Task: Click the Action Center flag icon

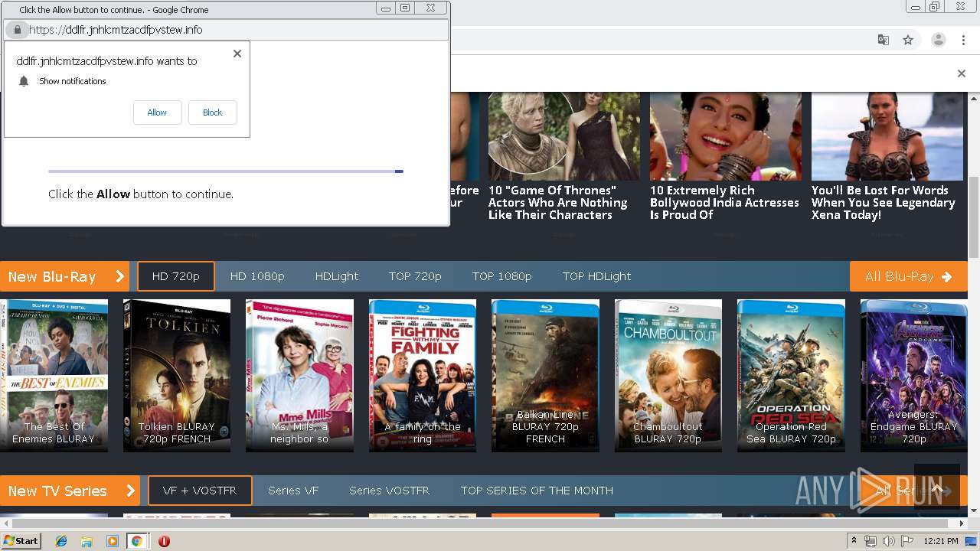Action: (906, 541)
